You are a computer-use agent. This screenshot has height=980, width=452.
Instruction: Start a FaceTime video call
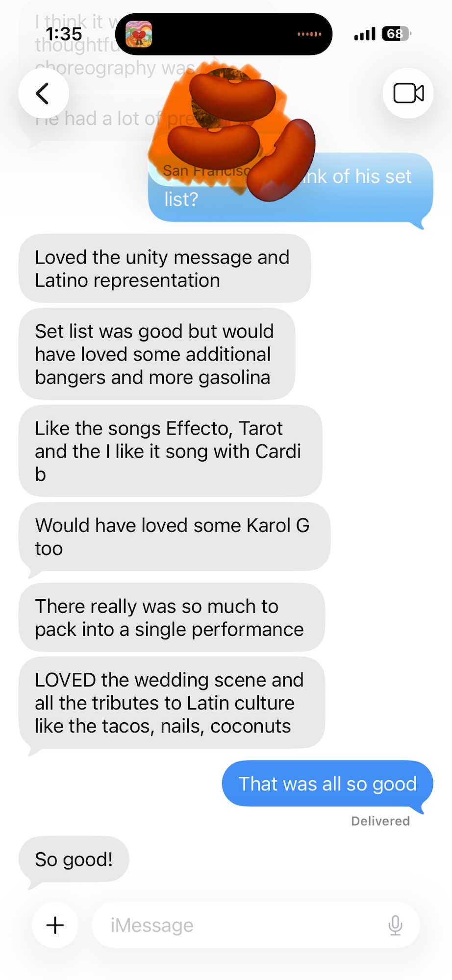pos(408,93)
